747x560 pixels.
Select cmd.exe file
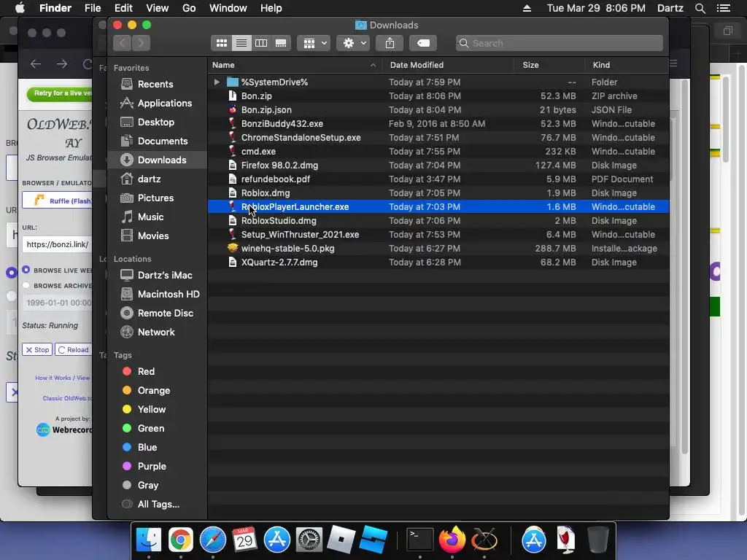pyautogui.click(x=438, y=152)
